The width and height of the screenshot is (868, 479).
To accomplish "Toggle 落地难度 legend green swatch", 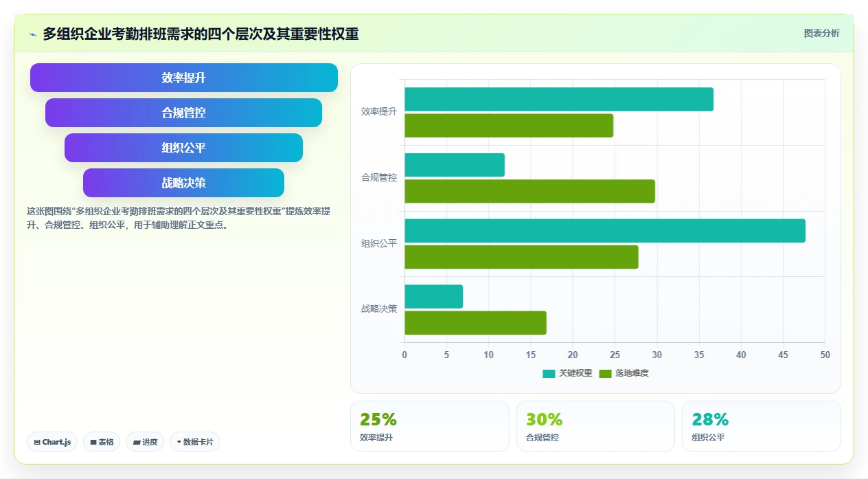I will [605, 373].
